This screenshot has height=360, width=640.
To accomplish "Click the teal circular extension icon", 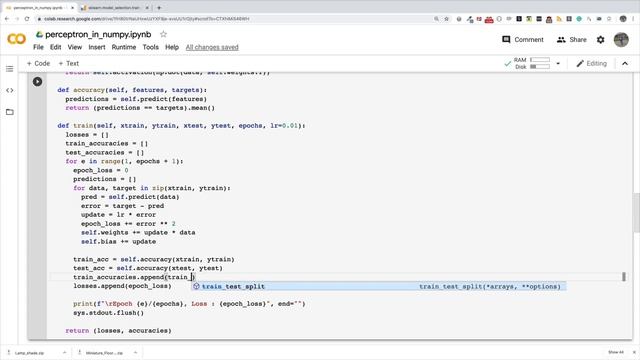I will pos(579,19).
